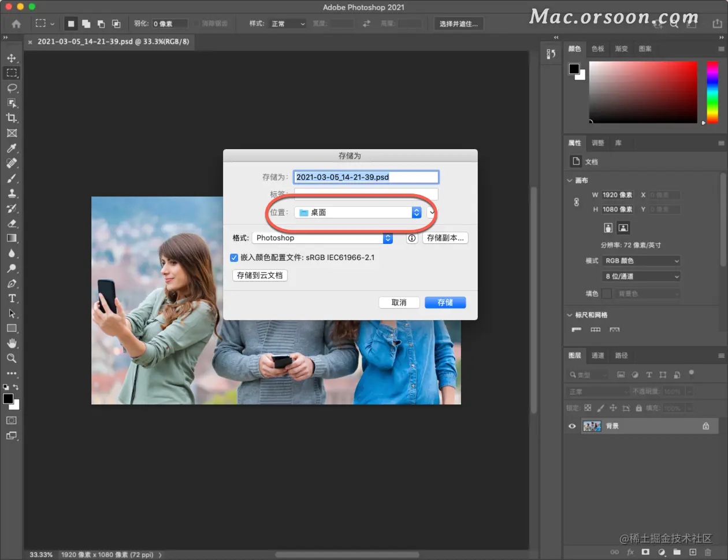Select the Horizontal Type tool
728x560 pixels.
pos(12,298)
